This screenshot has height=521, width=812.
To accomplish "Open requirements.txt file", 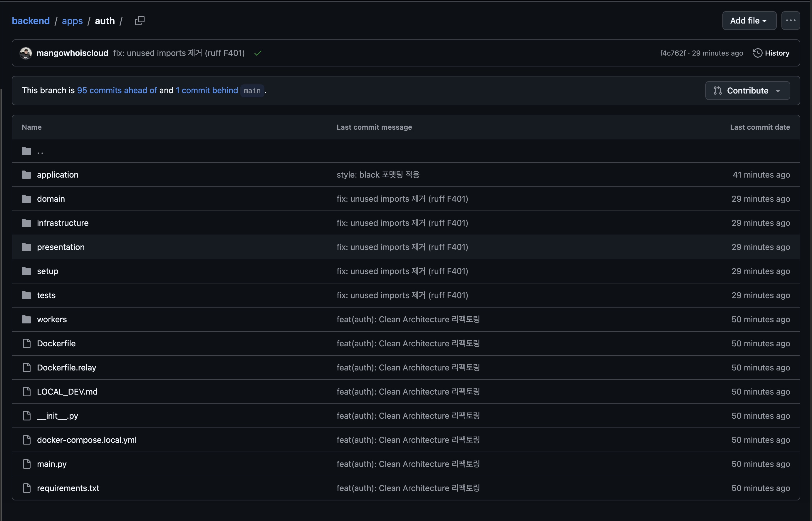I will pos(68,488).
